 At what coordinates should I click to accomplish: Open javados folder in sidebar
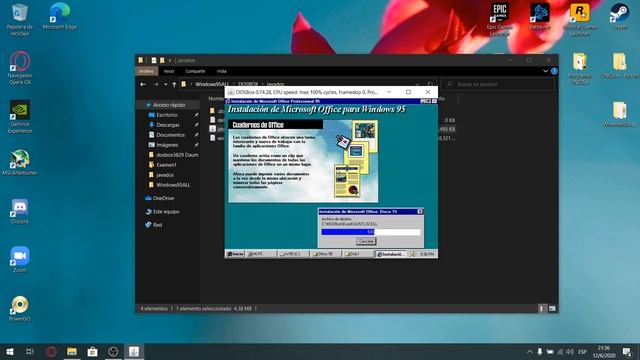pos(164,175)
